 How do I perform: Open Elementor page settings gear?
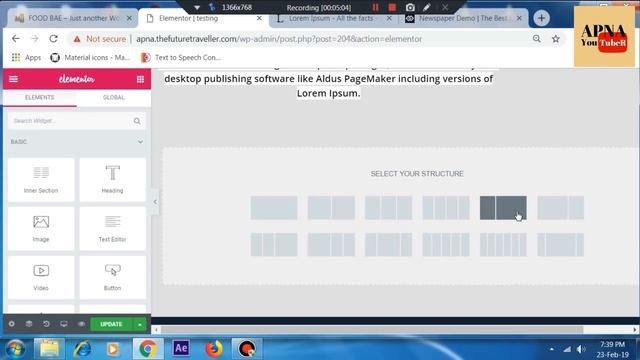(x=11, y=324)
